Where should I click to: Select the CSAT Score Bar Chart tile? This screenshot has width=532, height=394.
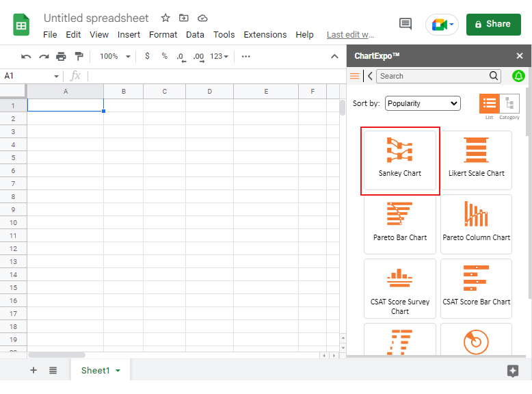[x=476, y=289]
